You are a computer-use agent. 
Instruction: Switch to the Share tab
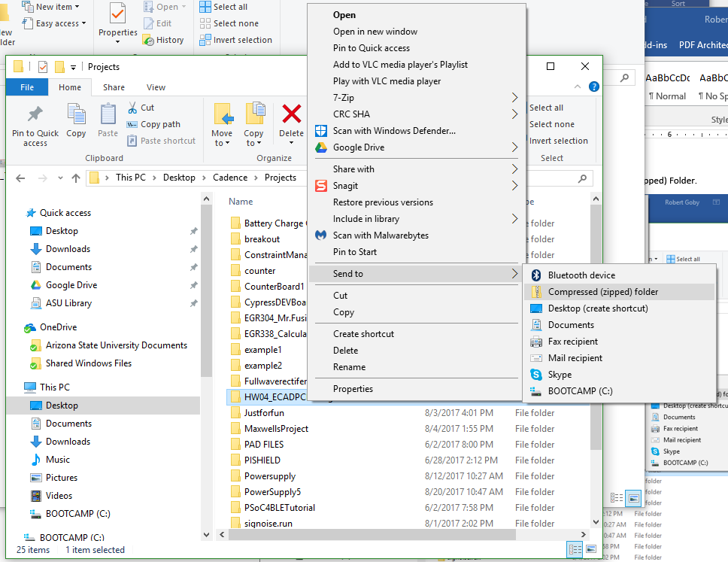[x=114, y=87]
